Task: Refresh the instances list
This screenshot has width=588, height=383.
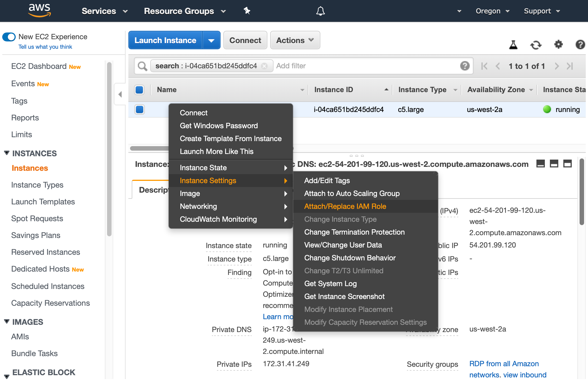Action: coord(536,45)
